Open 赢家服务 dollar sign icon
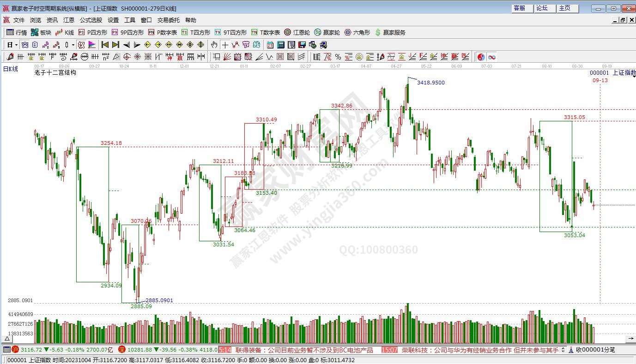636x364 pixels. click(390, 32)
